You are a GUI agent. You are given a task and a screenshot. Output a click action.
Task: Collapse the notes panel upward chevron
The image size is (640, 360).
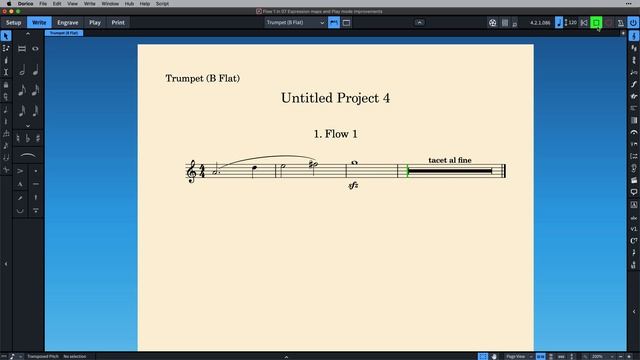pos(28,34)
